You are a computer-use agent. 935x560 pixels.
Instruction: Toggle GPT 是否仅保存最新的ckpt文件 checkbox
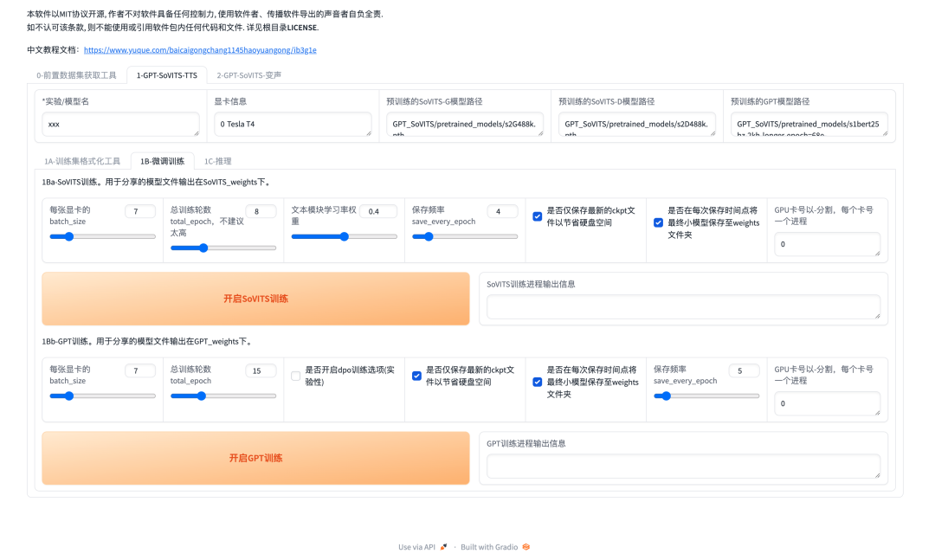(x=416, y=376)
